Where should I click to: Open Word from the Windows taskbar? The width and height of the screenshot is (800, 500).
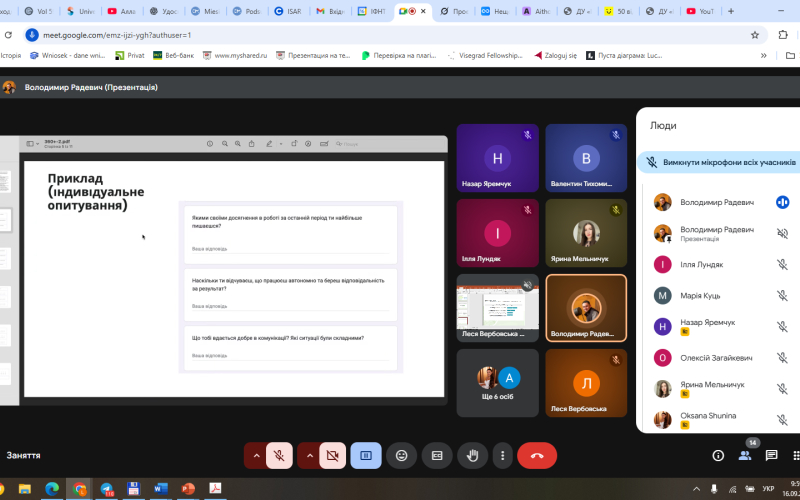[x=160, y=488]
